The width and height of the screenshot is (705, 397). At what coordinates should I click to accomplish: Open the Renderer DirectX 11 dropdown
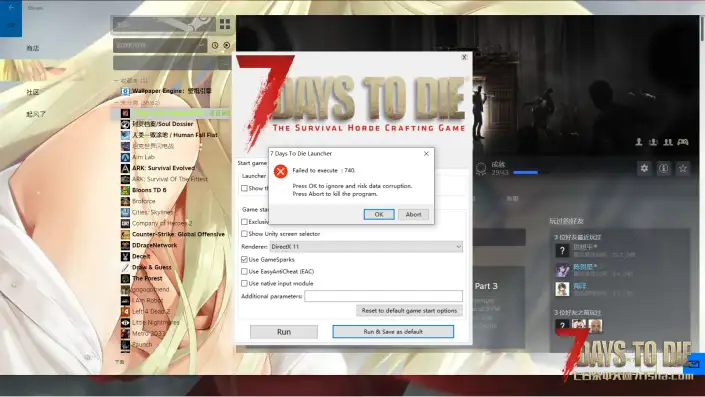point(366,247)
